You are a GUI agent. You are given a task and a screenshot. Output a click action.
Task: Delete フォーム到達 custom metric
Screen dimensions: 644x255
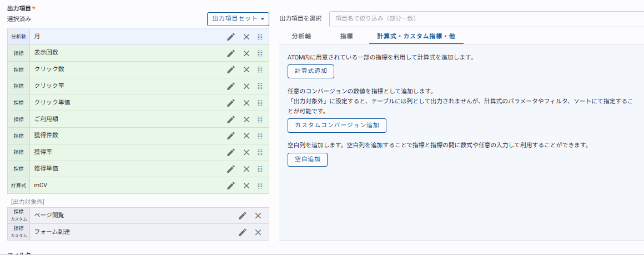click(258, 232)
